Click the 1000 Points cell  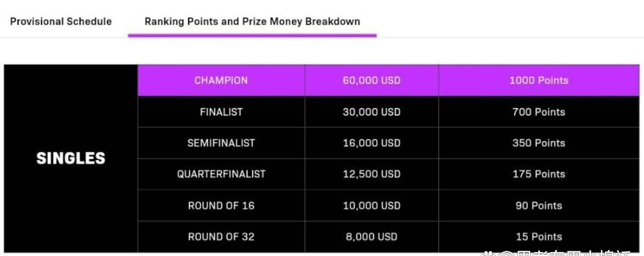pos(539,80)
